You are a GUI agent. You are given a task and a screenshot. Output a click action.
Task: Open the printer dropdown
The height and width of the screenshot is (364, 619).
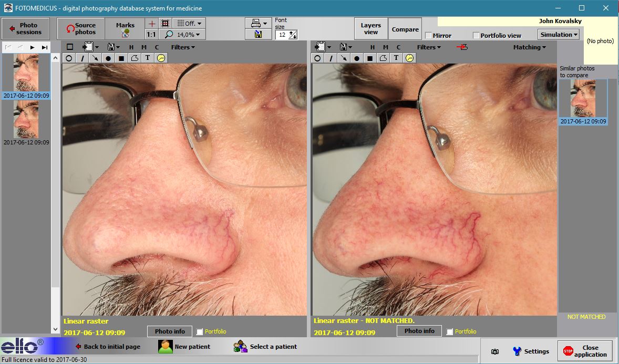258,23
